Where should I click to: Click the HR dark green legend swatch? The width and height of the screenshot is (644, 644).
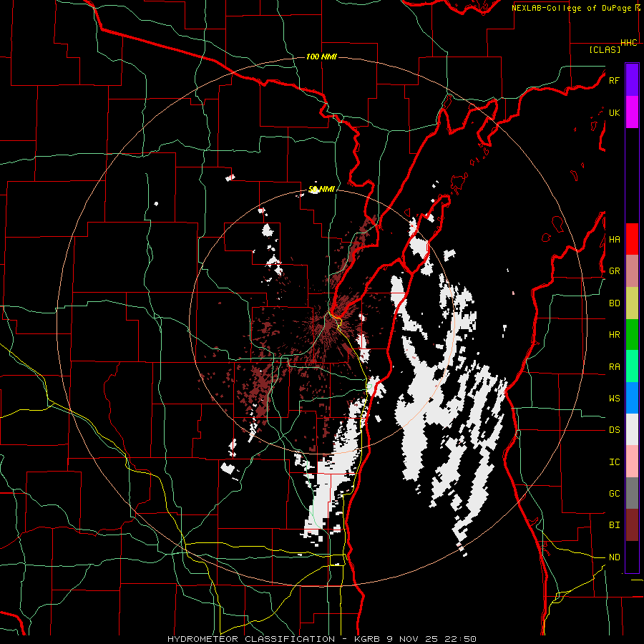click(x=632, y=334)
